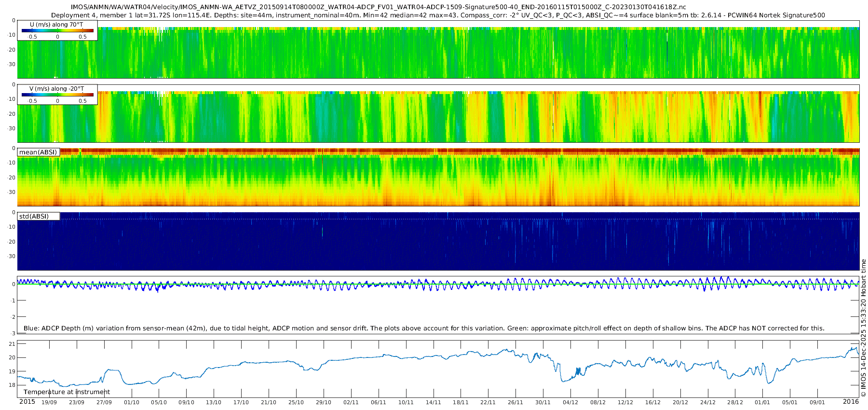Select the mean(ABSI) panel label
The image size is (868, 410).
[x=38, y=152]
